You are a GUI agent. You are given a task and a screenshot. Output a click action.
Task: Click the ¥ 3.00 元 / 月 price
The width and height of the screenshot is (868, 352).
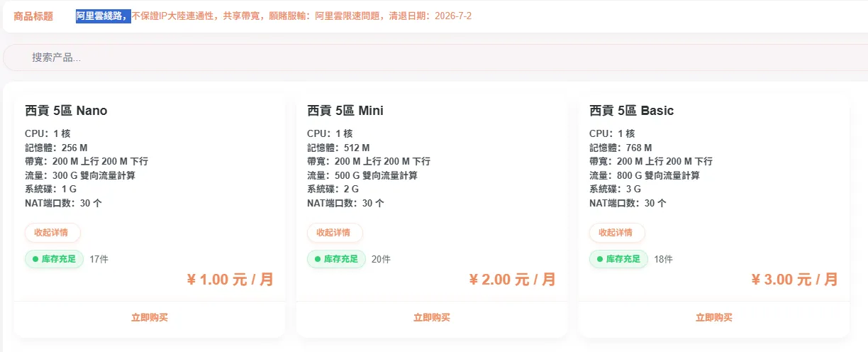tap(794, 280)
